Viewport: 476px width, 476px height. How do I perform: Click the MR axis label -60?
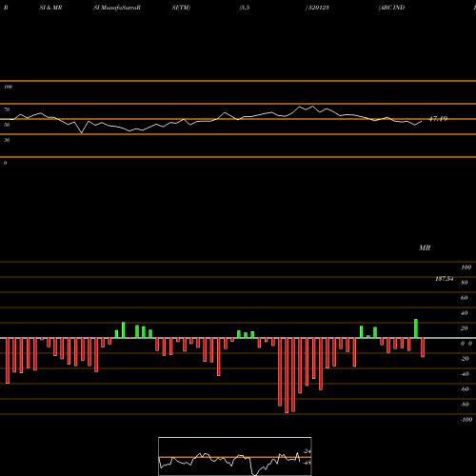465,389
